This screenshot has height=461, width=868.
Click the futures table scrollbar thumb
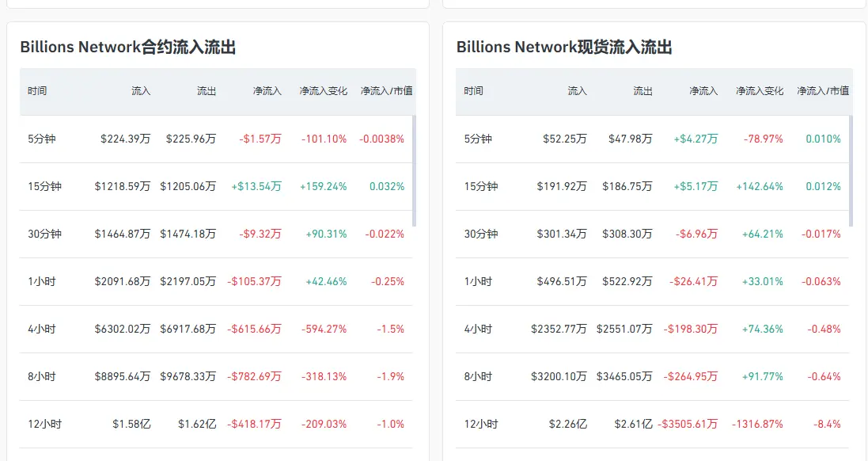[x=414, y=170]
